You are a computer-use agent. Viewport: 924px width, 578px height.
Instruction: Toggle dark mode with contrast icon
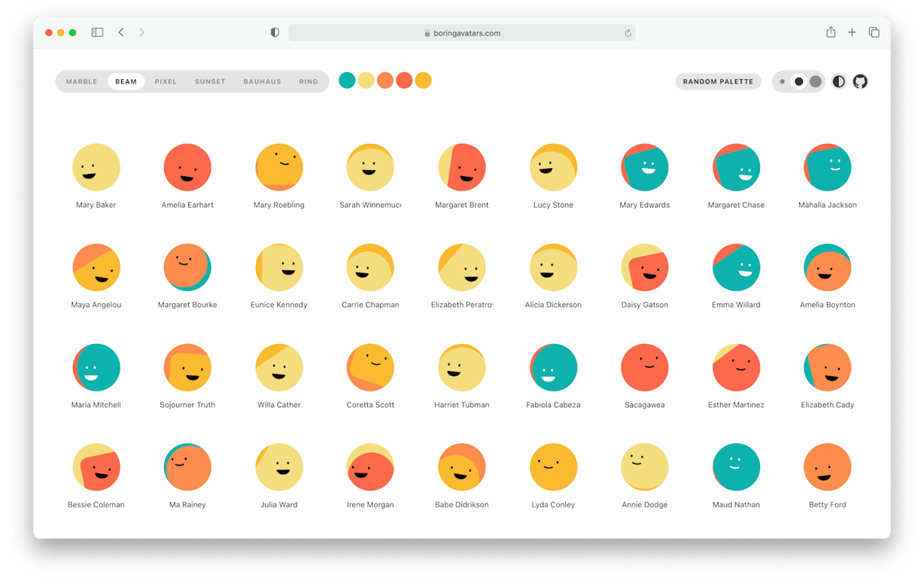[838, 81]
